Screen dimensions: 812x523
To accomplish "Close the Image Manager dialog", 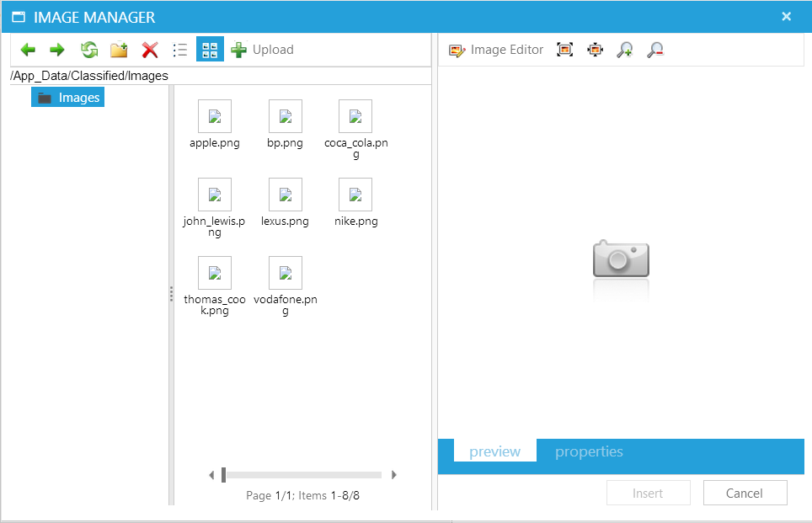I will 786,17.
